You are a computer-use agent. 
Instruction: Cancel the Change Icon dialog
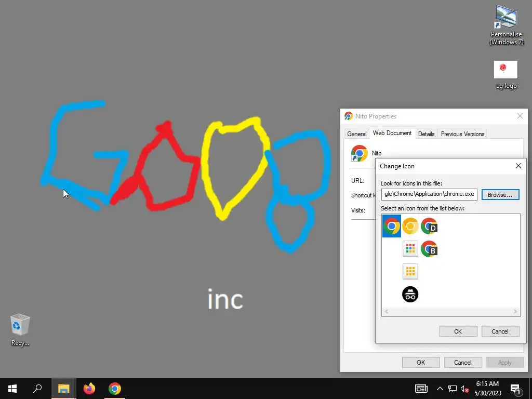(500, 331)
